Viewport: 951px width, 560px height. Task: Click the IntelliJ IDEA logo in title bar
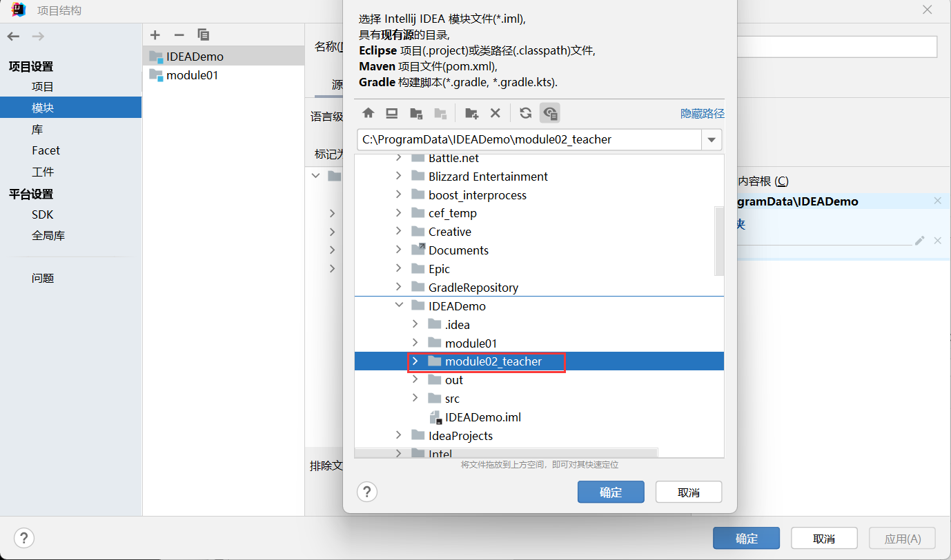coord(19,10)
